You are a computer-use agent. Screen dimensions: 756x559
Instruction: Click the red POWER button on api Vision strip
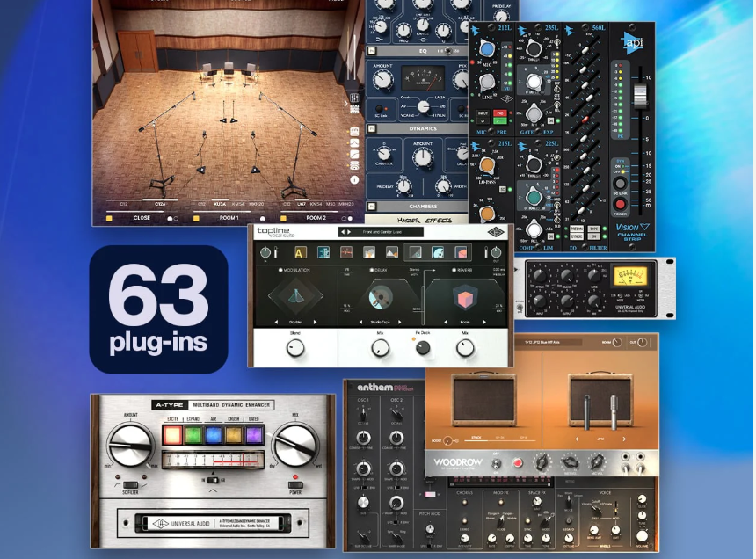[x=620, y=204]
